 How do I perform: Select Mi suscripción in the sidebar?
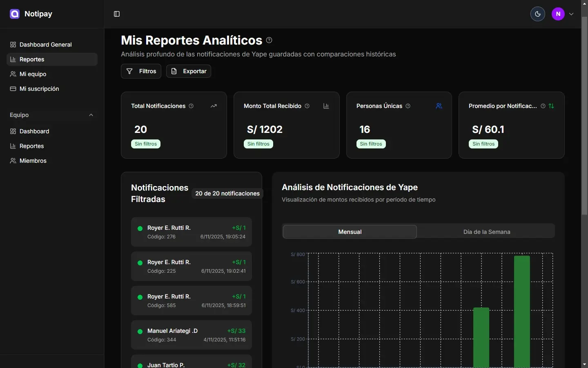point(39,89)
